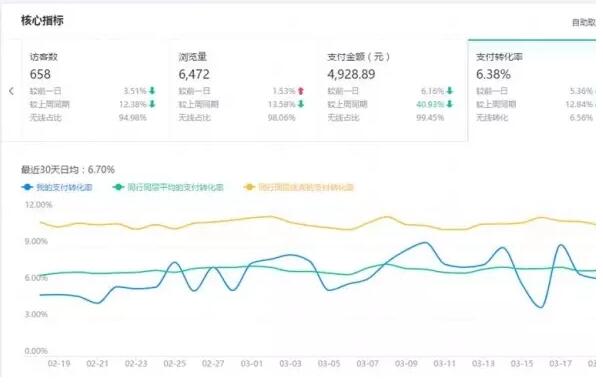603x385 pixels.
Task: Select the 访客数 metric card
Action: [x=95, y=90]
